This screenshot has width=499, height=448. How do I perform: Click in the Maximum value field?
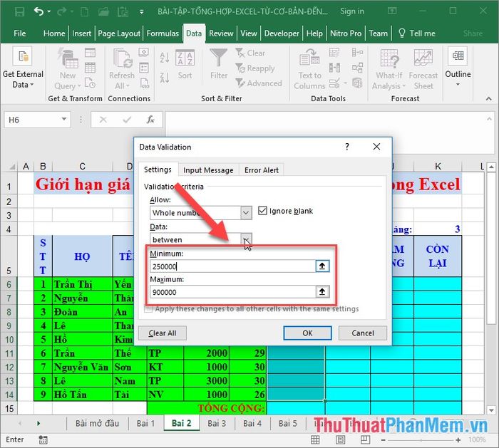[x=232, y=291]
